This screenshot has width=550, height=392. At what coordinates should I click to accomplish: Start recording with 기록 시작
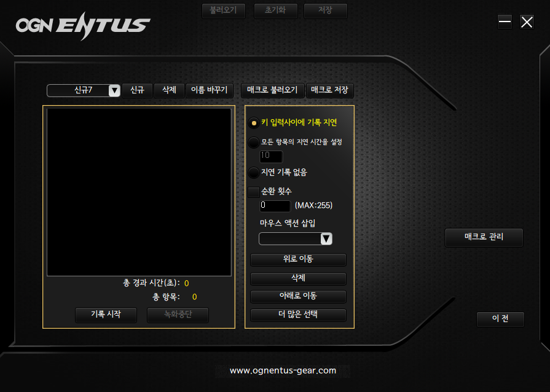106,315
